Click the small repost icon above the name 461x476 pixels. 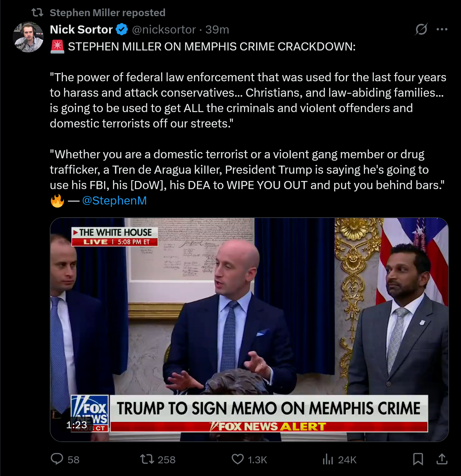click(x=37, y=13)
